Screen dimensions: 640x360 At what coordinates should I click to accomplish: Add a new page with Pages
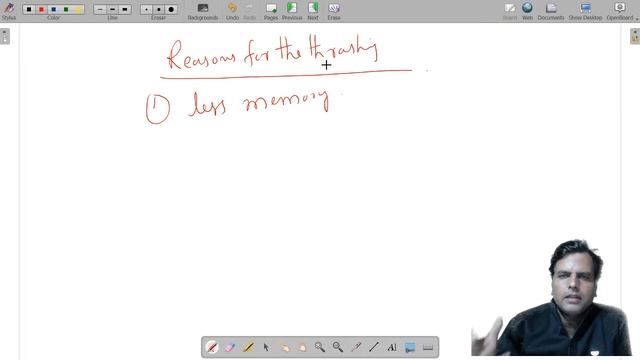(x=271, y=11)
